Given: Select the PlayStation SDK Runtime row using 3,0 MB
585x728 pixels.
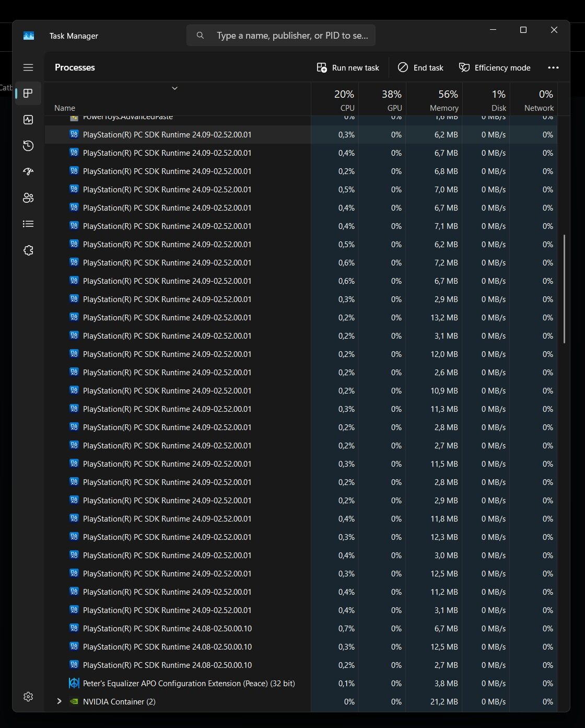Looking at the screenshot, I should [x=301, y=555].
